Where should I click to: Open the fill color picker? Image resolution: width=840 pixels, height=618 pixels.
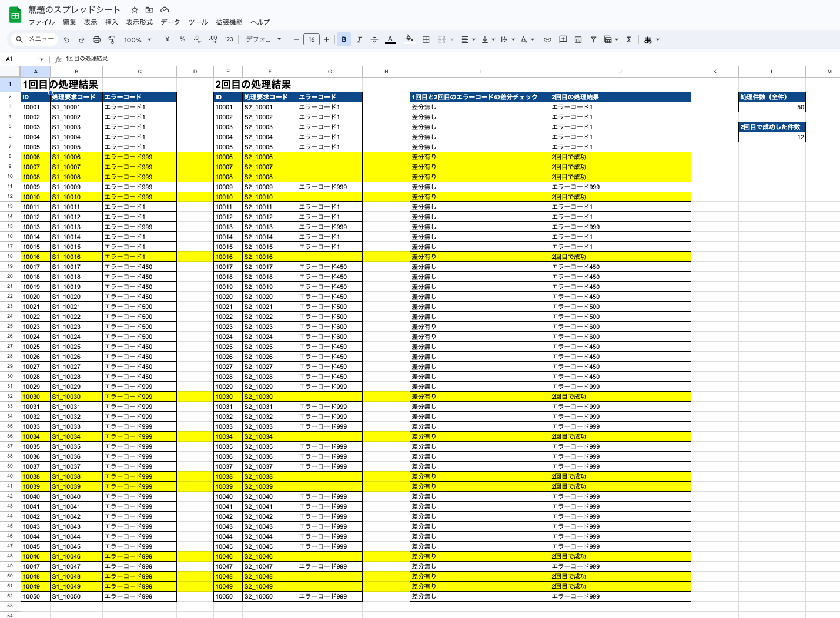(x=410, y=39)
